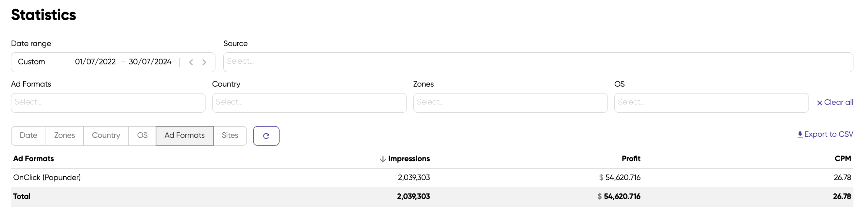Switch to the OS grouping tab
868x214 pixels.
click(x=142, y=136)
